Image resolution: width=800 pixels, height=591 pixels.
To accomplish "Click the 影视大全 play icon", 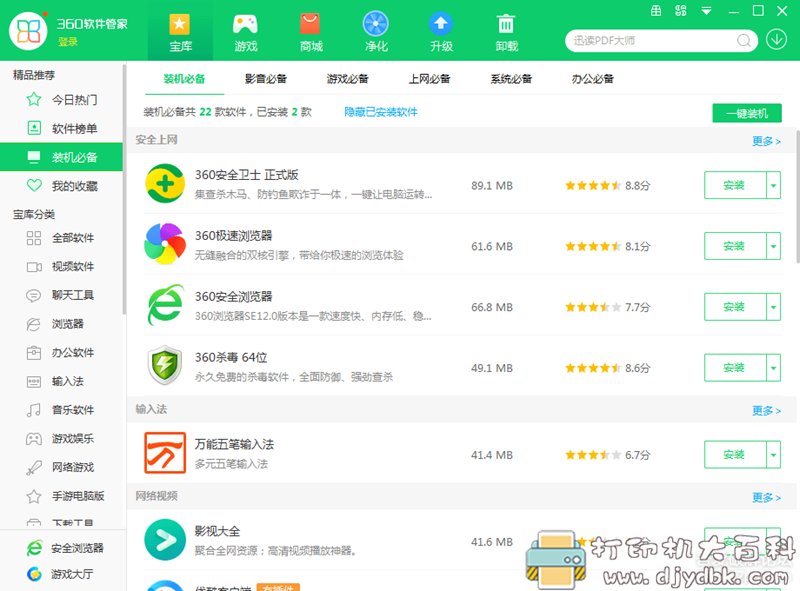I will [165, 539].
